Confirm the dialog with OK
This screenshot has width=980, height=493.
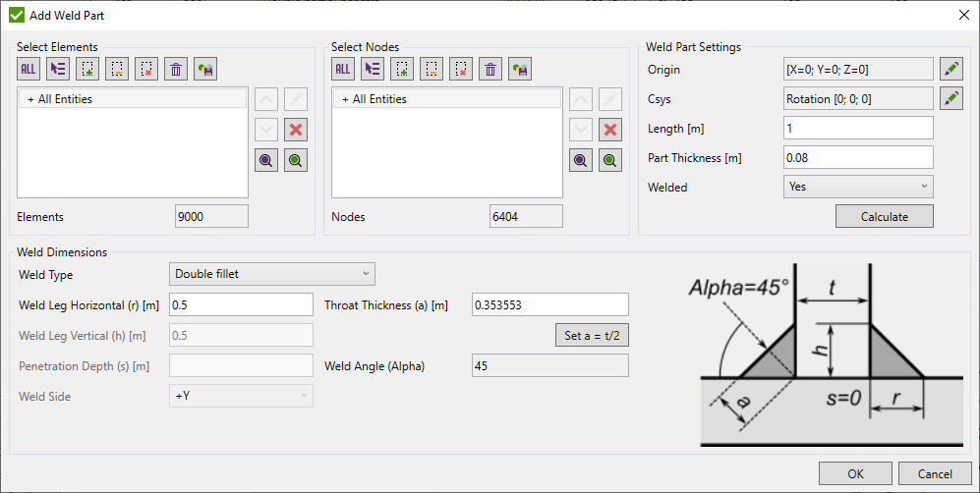click(x=855, y=473)
